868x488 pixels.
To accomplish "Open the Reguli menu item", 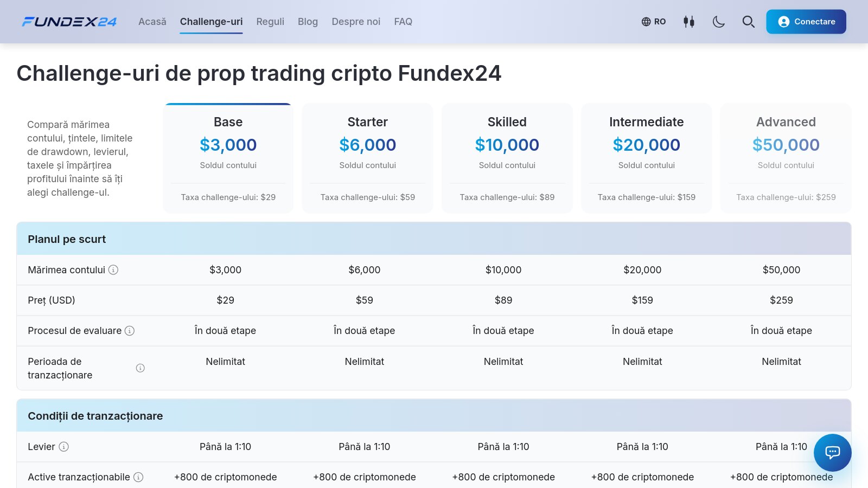I will tap(270, 22).
